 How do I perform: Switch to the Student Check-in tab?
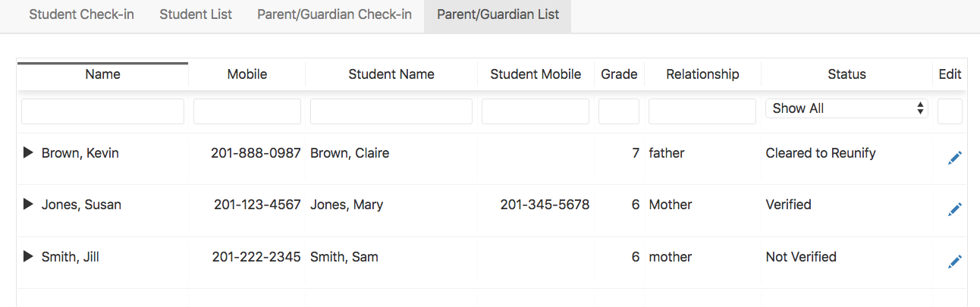(x=81, y=14)
